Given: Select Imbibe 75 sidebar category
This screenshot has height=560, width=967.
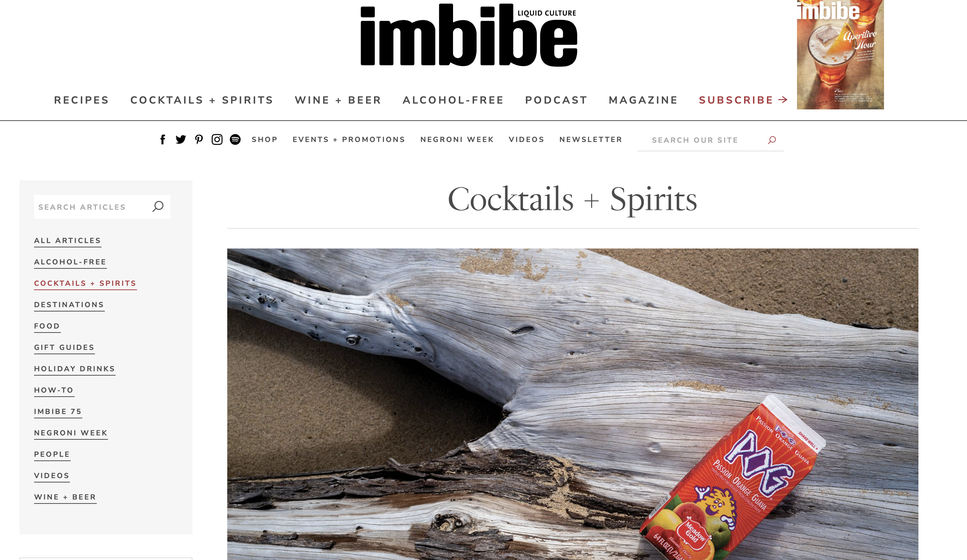Looking at the screenshot, I should (x=58, y=411).
